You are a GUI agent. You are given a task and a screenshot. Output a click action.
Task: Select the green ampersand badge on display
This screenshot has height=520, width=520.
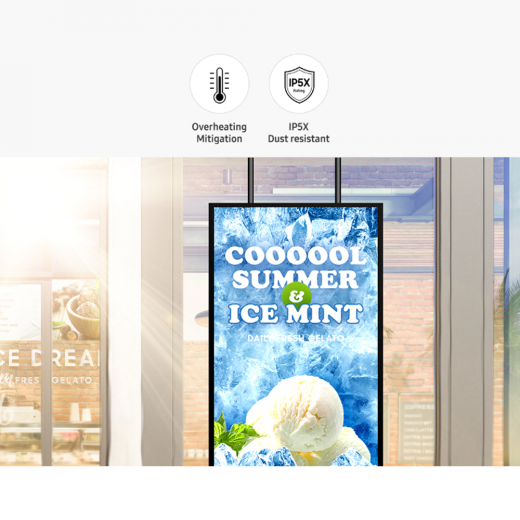296,296
